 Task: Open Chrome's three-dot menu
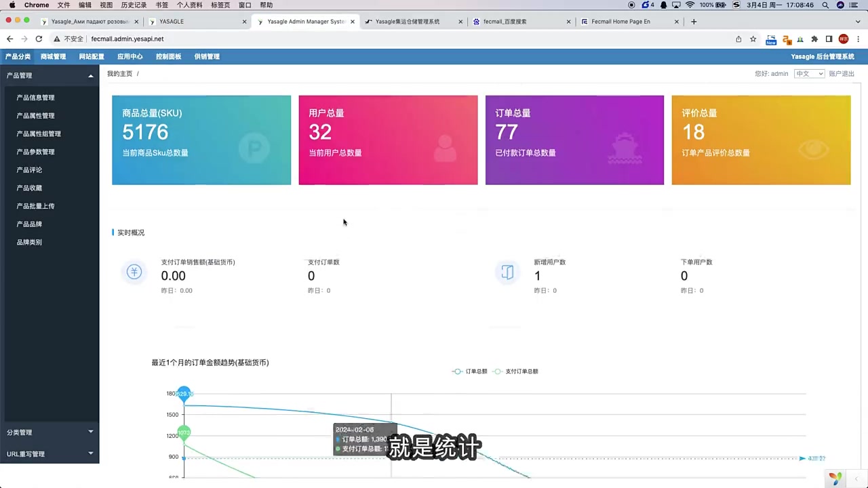[858, 39]
